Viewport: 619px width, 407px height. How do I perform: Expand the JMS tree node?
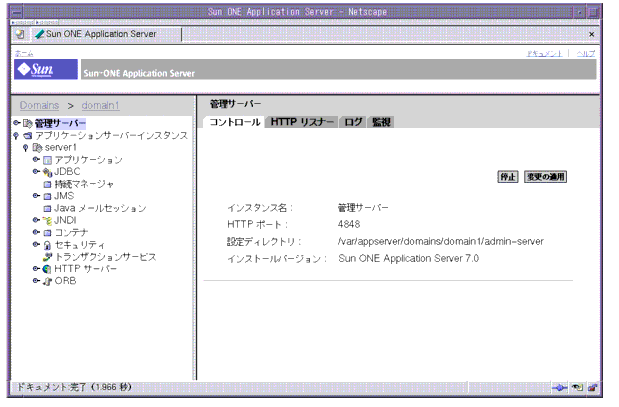(36, 196)
